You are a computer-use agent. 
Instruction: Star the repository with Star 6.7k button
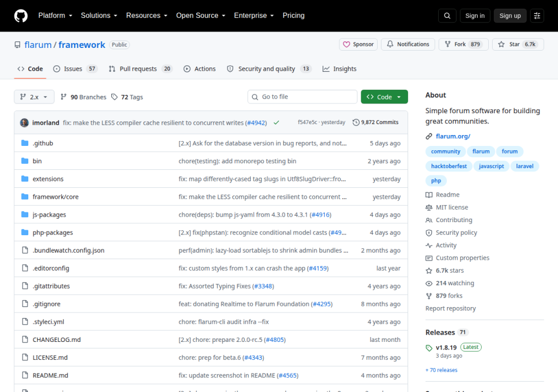pos(518,45)
